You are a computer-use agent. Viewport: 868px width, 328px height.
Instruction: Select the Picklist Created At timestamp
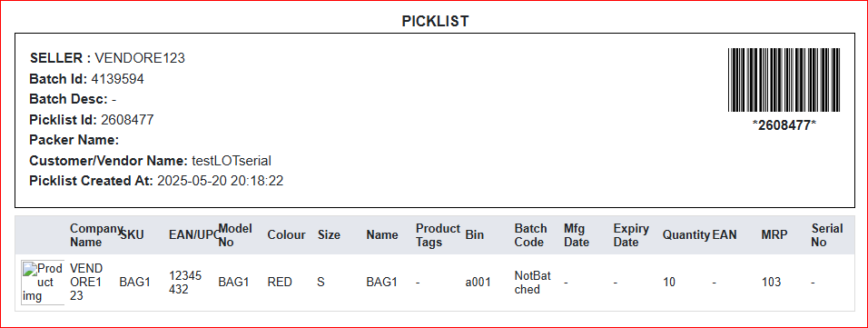point(221,181)
